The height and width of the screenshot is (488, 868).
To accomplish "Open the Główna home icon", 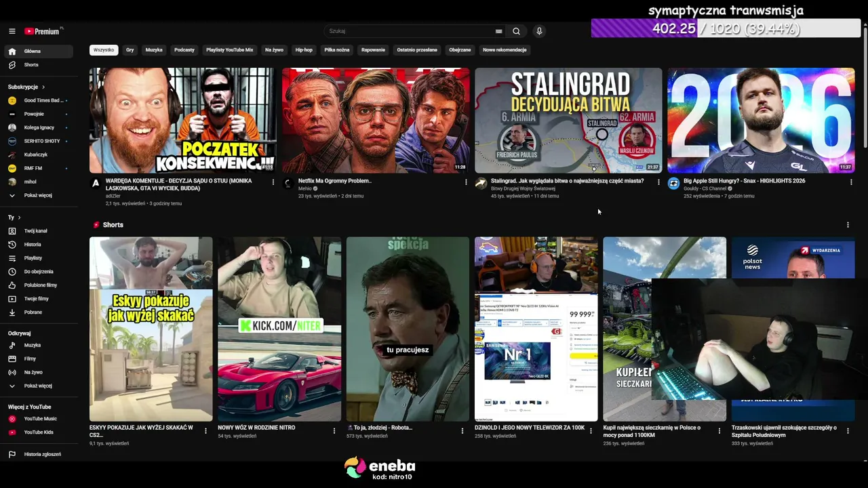I will (12, 52).
